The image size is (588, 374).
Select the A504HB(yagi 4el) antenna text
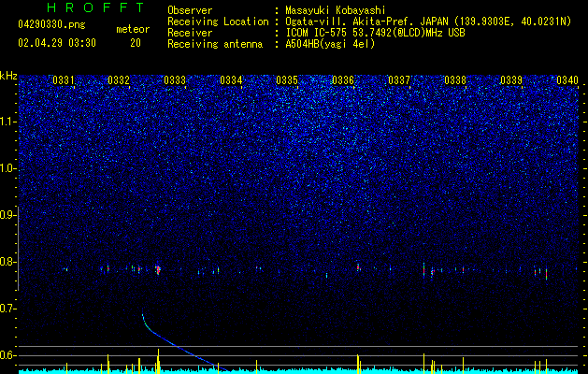(x=330, y=44)
